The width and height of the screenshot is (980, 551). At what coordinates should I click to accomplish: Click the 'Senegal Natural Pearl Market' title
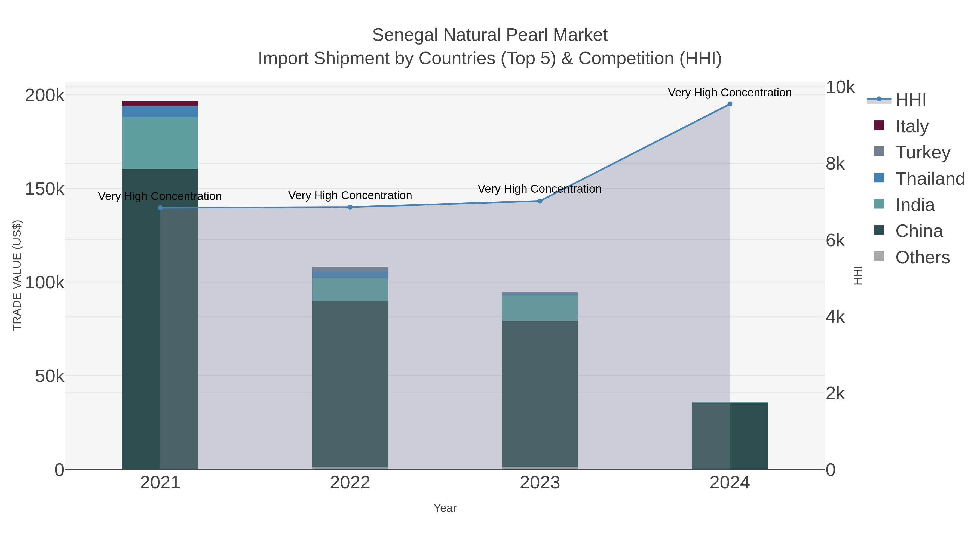(x=490, y=35)
